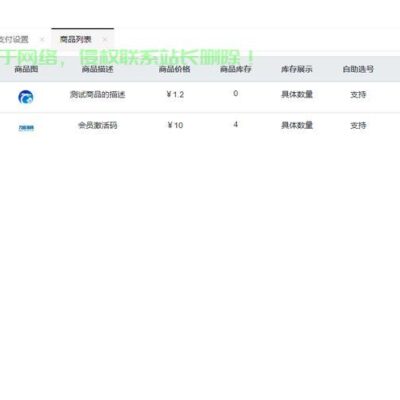Switch to the 支付设置 tab

(14, 40)
